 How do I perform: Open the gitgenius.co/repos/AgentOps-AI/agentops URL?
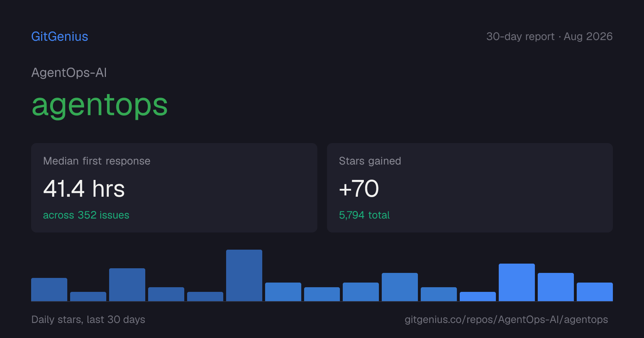point(506,319)
